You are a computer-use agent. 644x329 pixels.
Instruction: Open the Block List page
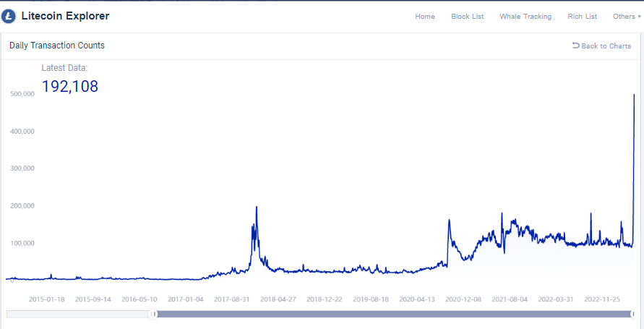pos(467,17)
